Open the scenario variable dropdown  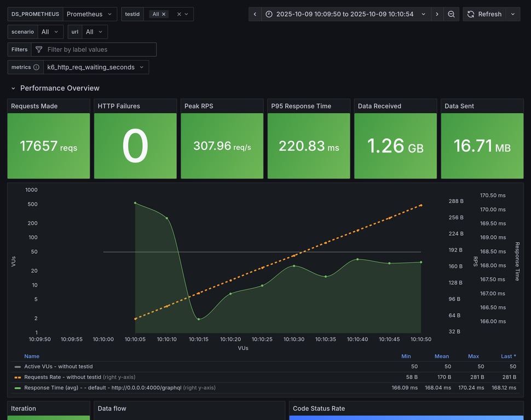(x=50, y=32)
